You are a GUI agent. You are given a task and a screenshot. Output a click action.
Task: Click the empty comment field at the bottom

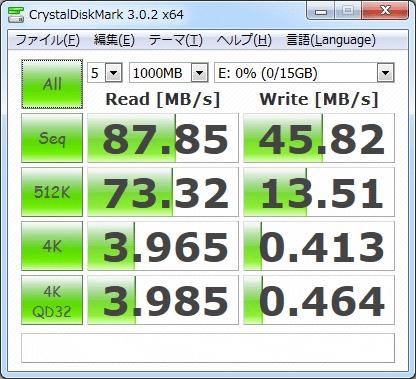click(x=208, y=348)
